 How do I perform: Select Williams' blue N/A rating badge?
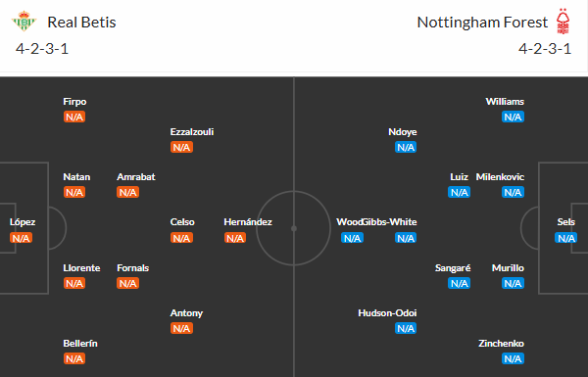pos(513,117)
